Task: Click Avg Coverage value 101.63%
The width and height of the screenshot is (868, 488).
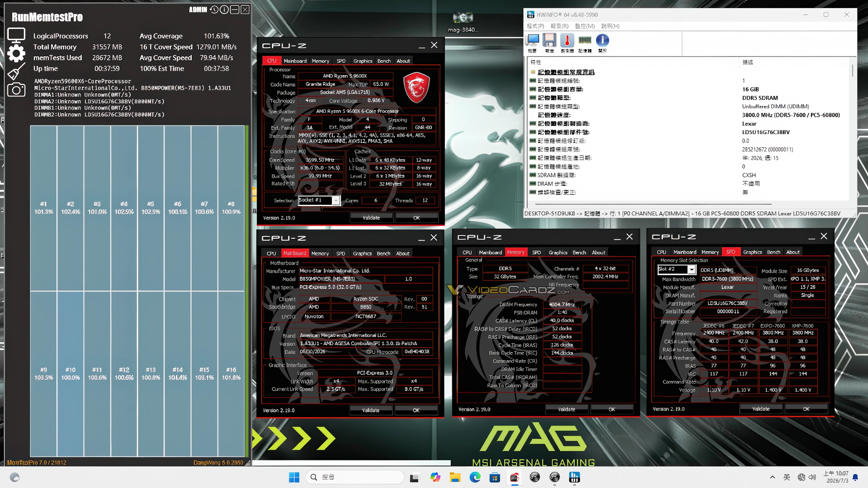Action: (216, 36)
